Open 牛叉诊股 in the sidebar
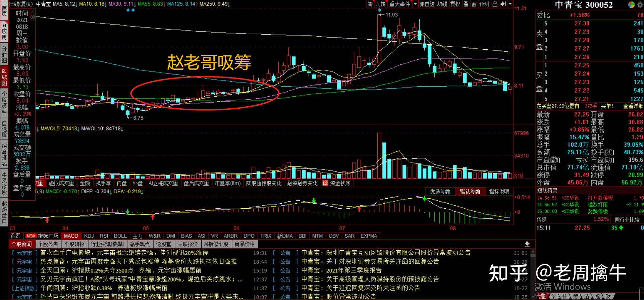The image size is (644, 300). point(4,183)
